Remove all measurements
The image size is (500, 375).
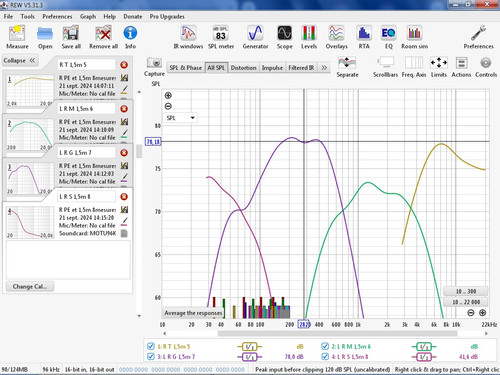coord(103,37)
